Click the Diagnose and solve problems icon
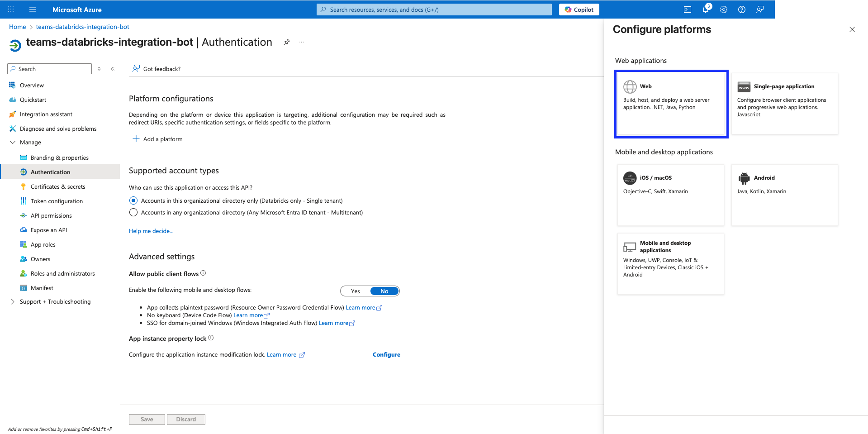Viewport: 868px width, 434px height. pyautogui.click(x=12, y=129)
